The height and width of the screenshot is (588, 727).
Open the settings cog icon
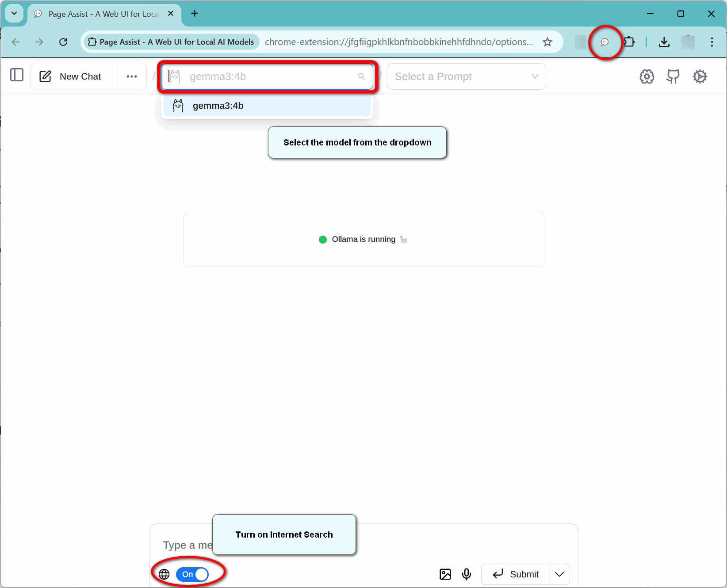(700, 76)
